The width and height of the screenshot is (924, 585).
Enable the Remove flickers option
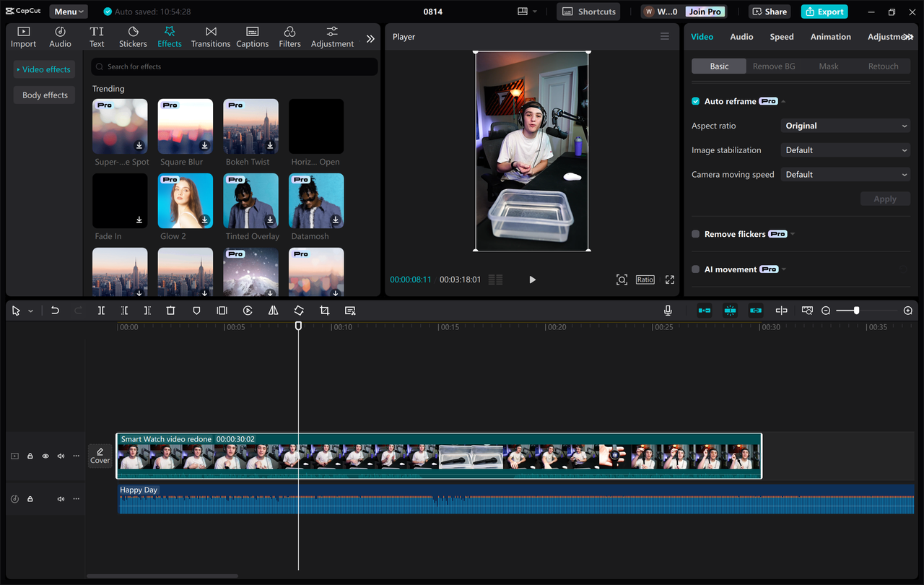[694, 233]
